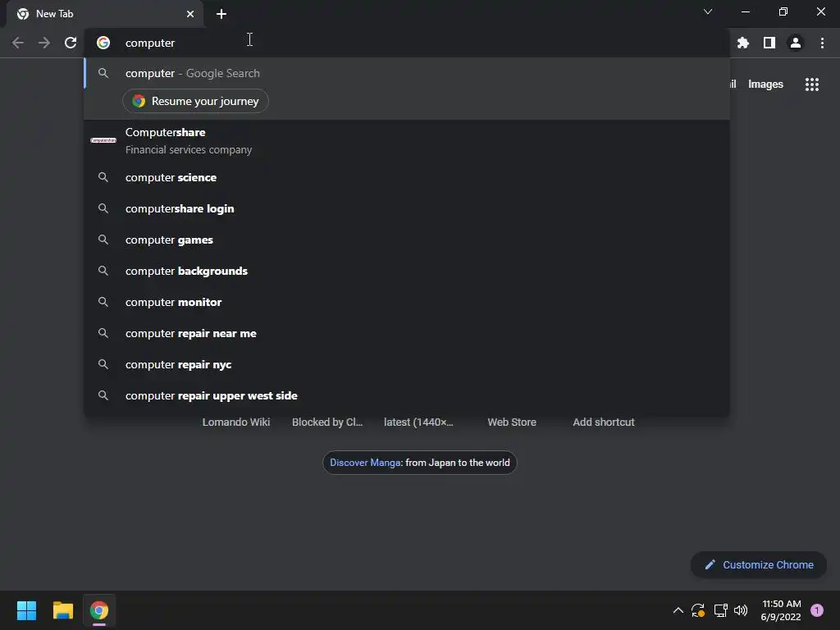Close the New Tab tab

click(x=190, y=14)
